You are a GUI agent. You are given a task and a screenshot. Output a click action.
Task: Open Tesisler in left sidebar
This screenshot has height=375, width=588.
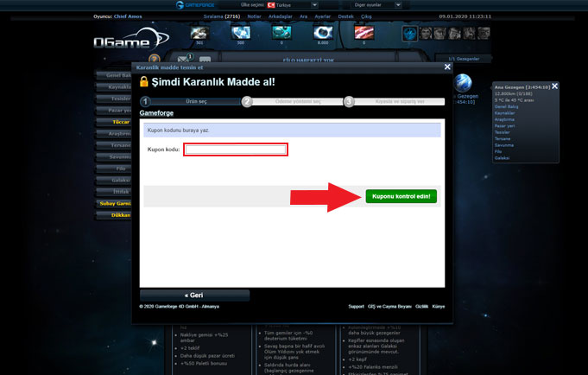point(114,99)
